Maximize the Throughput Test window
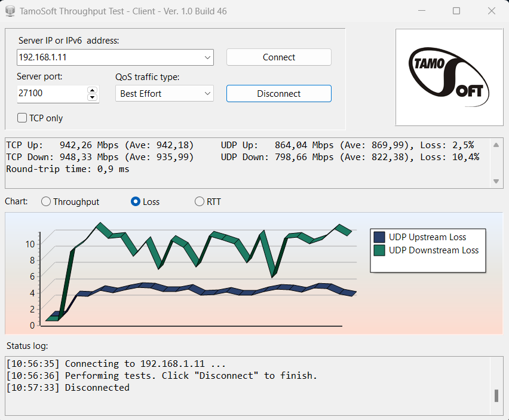The image size is (509, 420). point(456,11)
